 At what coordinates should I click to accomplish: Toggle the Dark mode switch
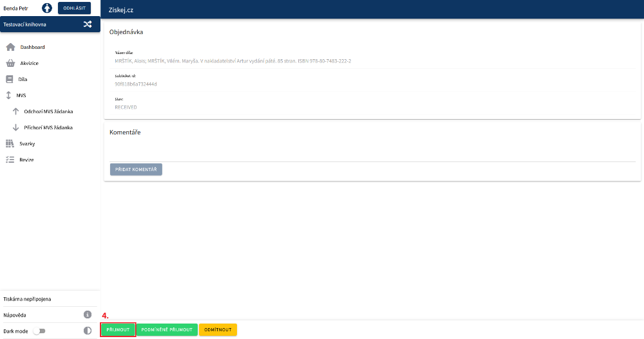[40, 331]
